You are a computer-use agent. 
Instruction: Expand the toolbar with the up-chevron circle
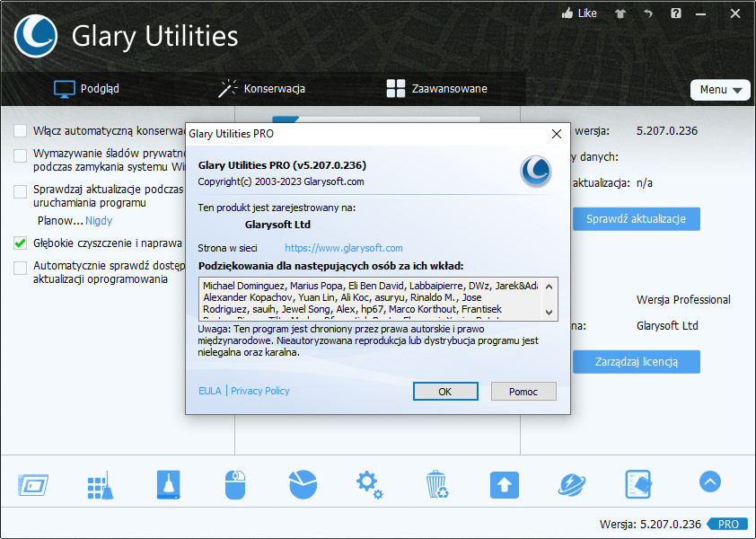pyautogui.click(x=709, y=482)
